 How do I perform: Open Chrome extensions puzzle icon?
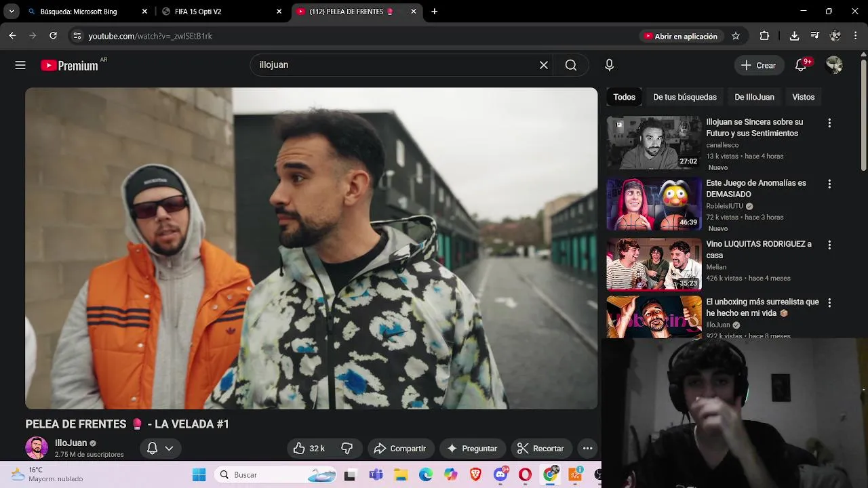(x=764, y=36)
